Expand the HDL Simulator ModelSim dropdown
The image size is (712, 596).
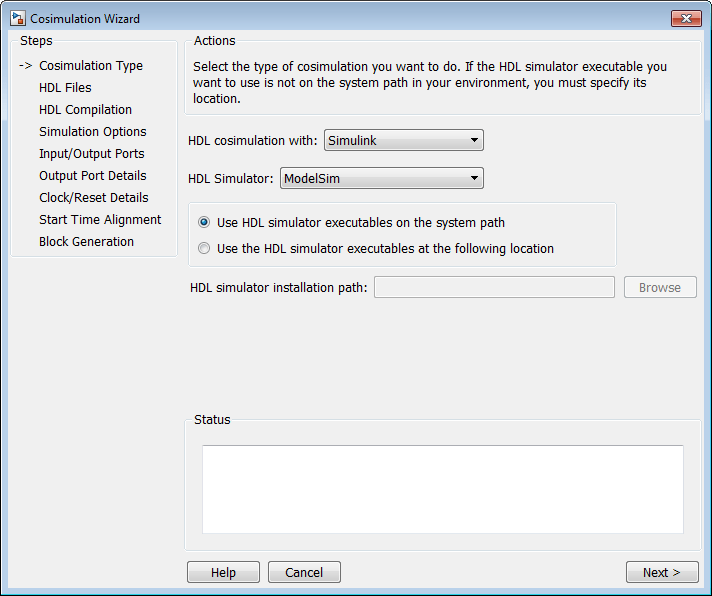pos(381,179)
